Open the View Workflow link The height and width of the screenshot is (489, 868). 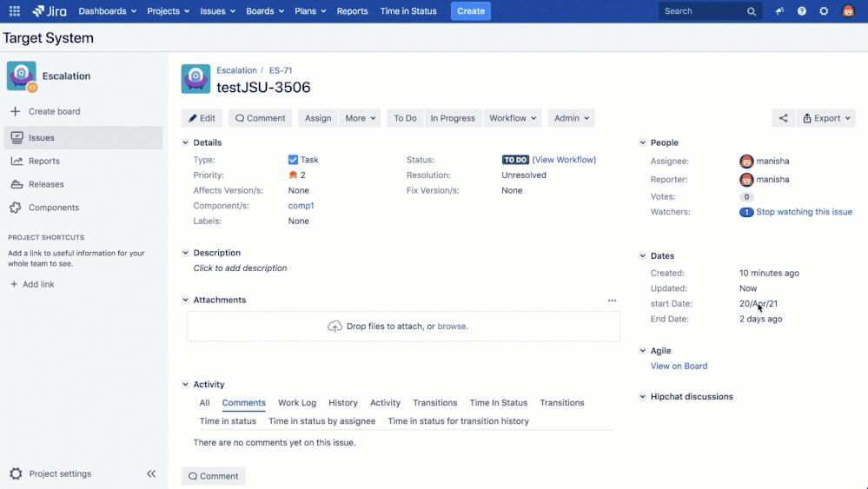[x=564, y=160]
